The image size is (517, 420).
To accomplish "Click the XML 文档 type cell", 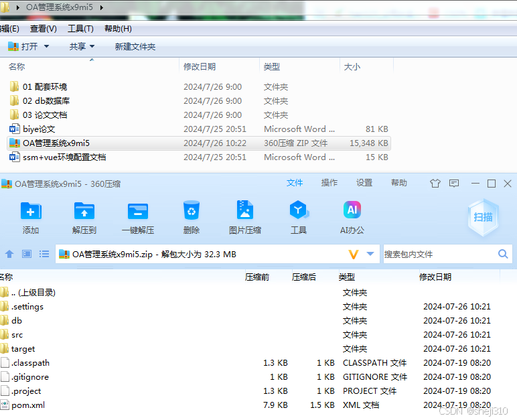I will (x=361, y=405).
